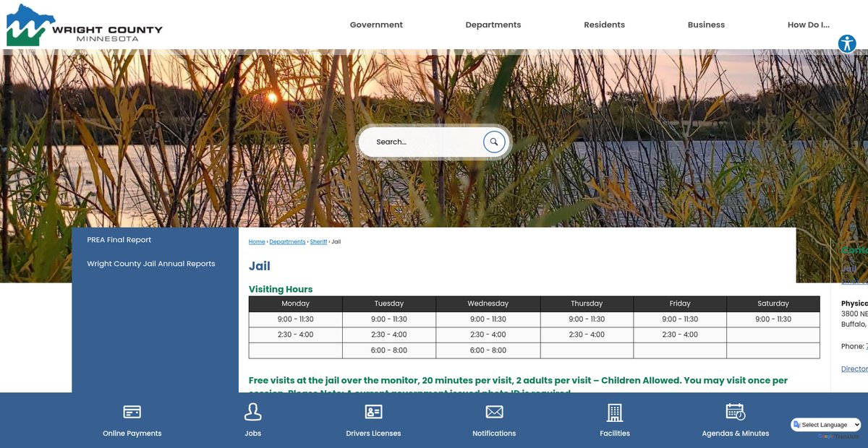Click the Wright County Minnesota logo
Image resolution: width=868 pixels, height=448 pixels.
tap(84, 25)
